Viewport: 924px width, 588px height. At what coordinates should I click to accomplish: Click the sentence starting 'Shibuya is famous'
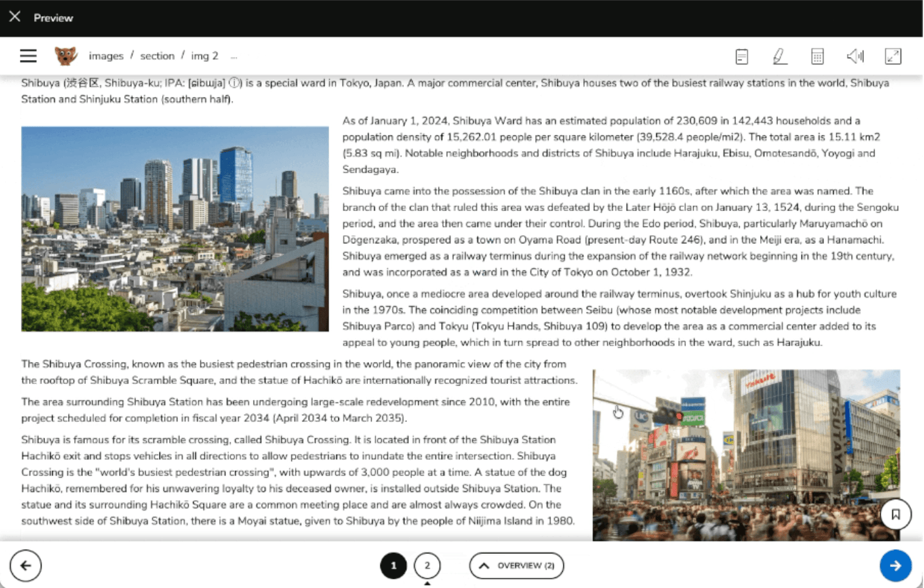(x=186, y=439)
